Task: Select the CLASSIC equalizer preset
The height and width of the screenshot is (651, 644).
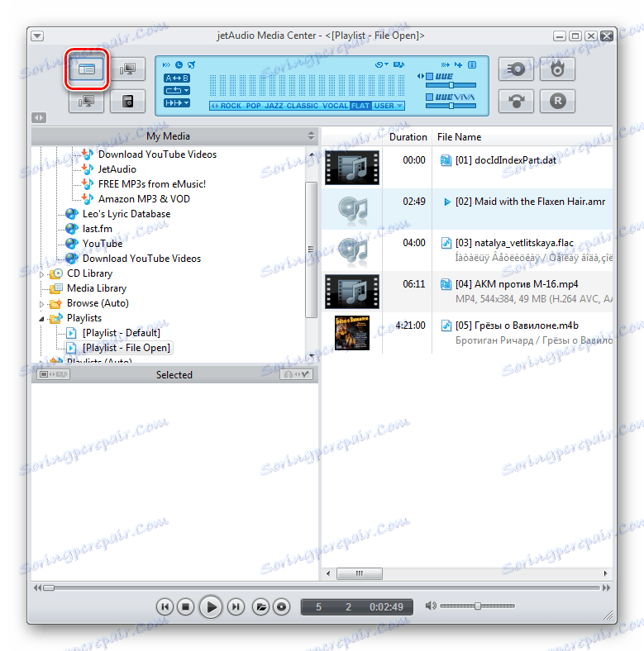Action: coord(302,106)
